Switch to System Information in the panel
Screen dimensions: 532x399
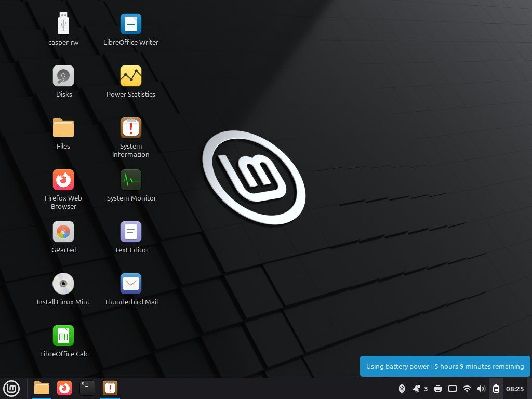(110, 388)
